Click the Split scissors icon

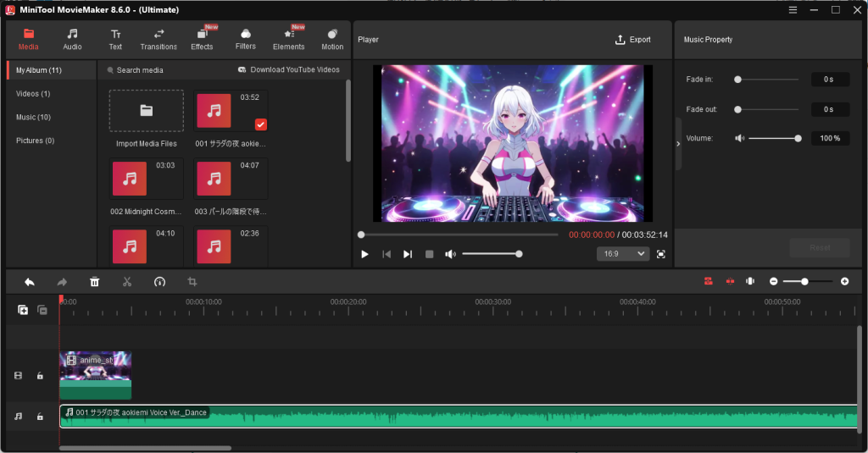point(127,282)
